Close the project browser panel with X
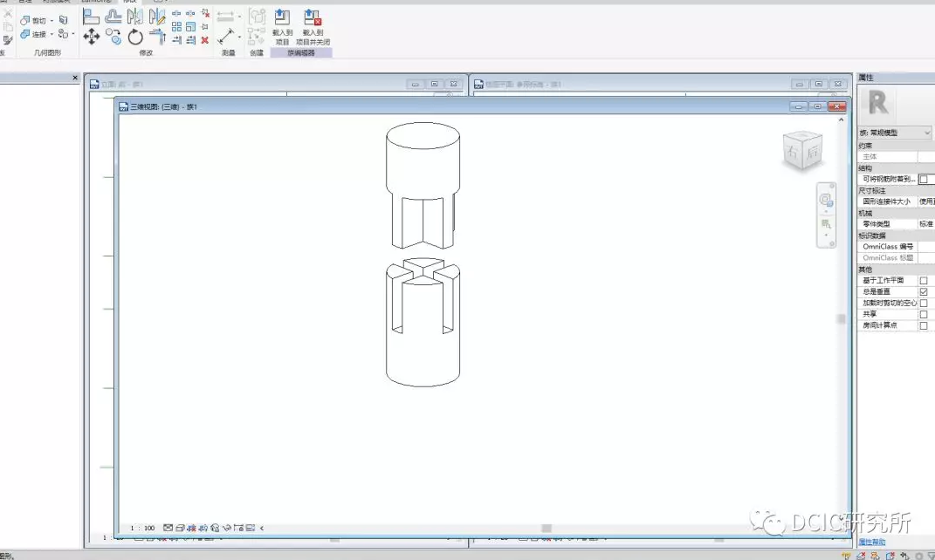 (x=75, y=78)
